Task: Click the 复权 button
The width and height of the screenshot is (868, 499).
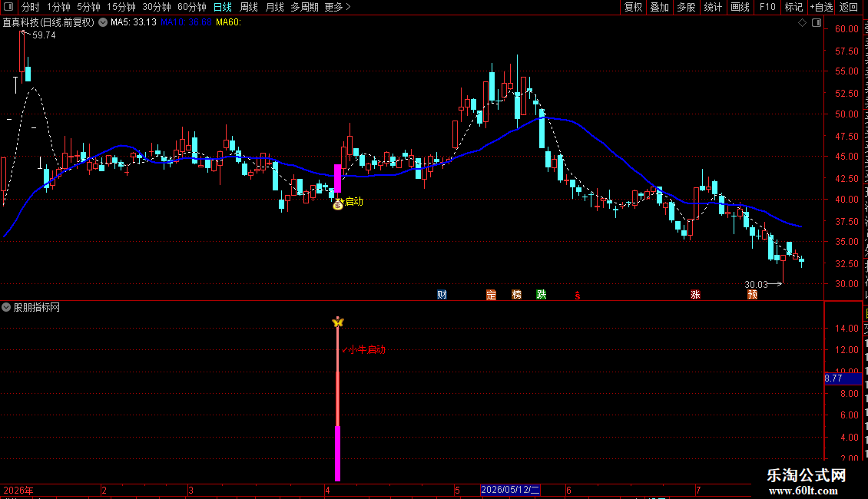Action: 633,7
